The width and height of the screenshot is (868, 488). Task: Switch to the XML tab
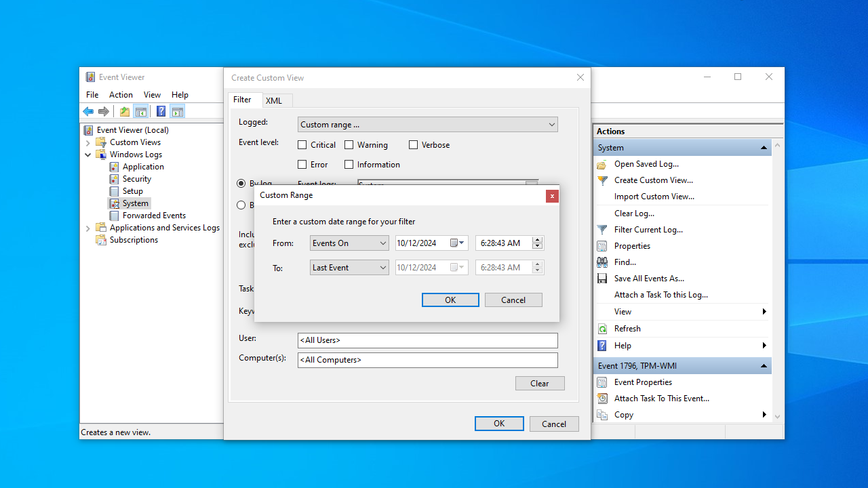tap(274, 101)
